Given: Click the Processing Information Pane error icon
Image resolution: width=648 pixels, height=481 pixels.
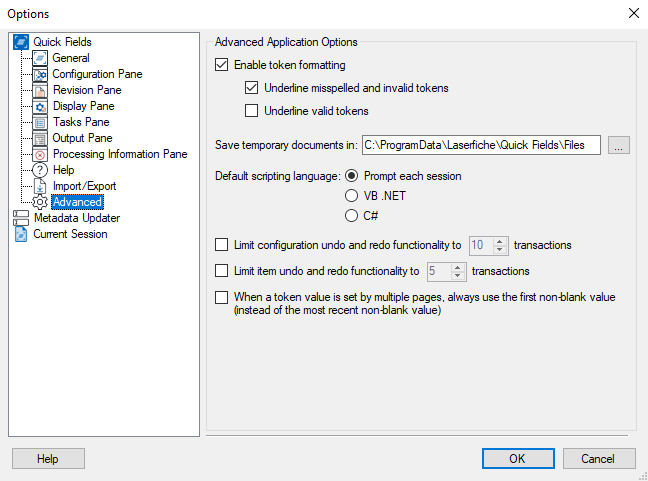Looking at the screenshot, I should (40, 154).
